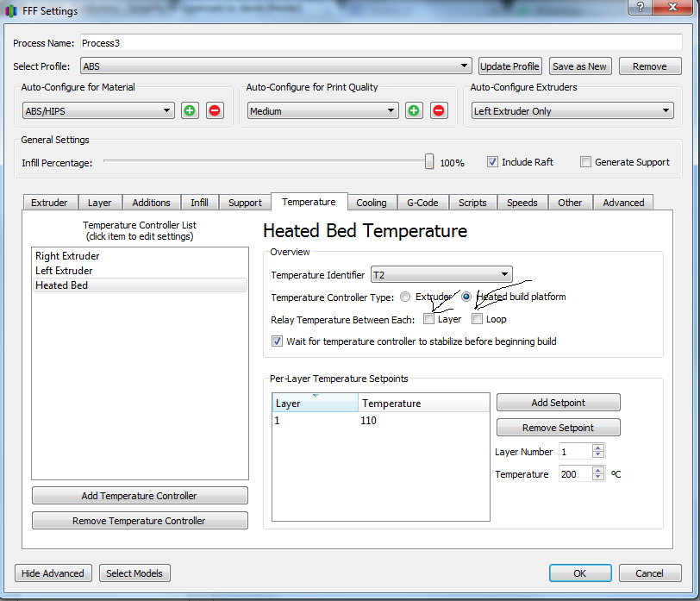Select Heated build platform radio button

466,297
